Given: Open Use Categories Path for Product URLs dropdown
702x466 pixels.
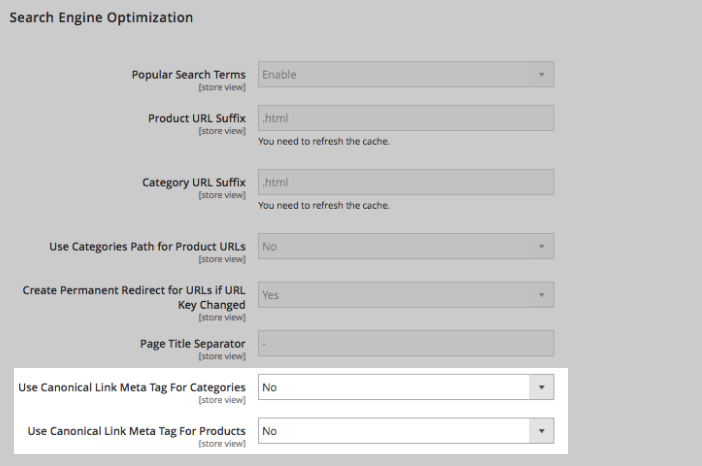Looking at the screenshot, I should click(406, 246).
